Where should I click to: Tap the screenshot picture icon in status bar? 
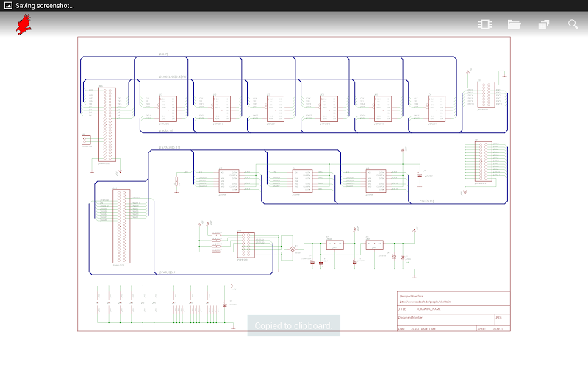8,6
